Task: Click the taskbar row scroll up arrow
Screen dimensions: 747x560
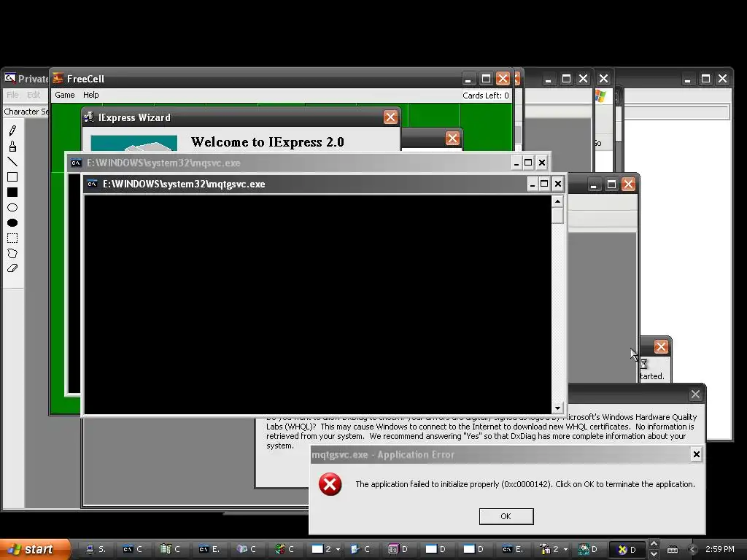Action: pyautogui.click(x=654, y=544)
